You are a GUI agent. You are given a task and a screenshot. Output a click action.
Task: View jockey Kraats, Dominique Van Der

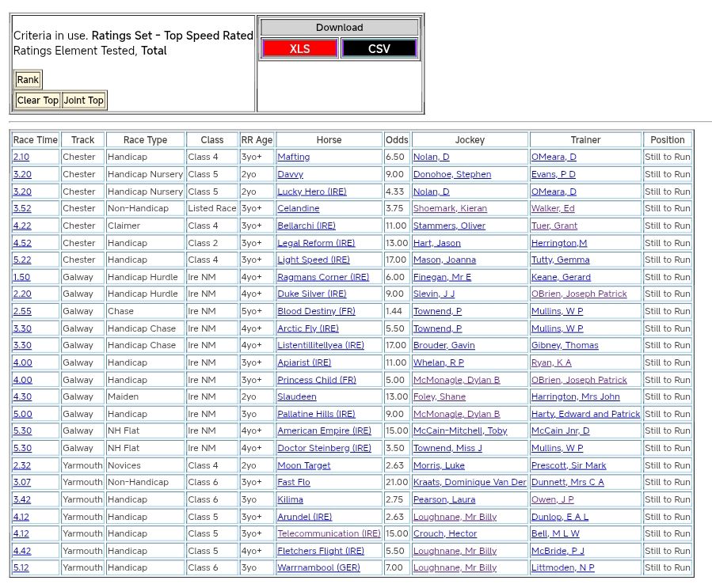[469, 483]
